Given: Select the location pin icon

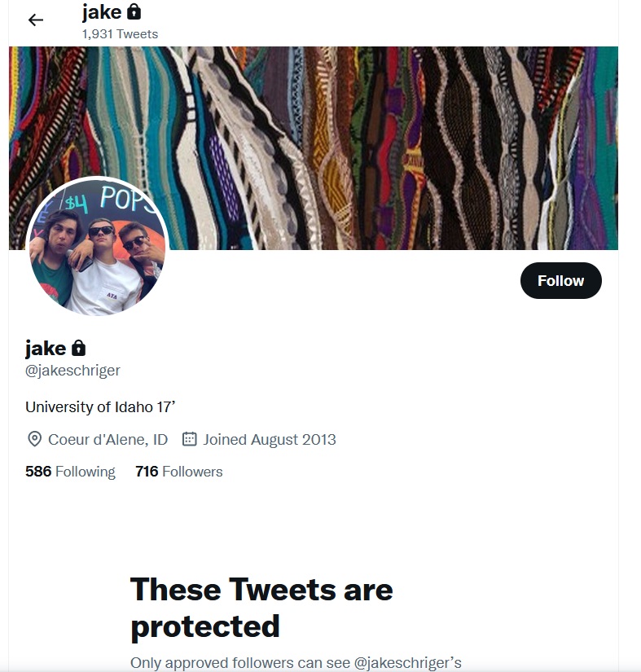Looking at the screenshot, I should point(34,439).
